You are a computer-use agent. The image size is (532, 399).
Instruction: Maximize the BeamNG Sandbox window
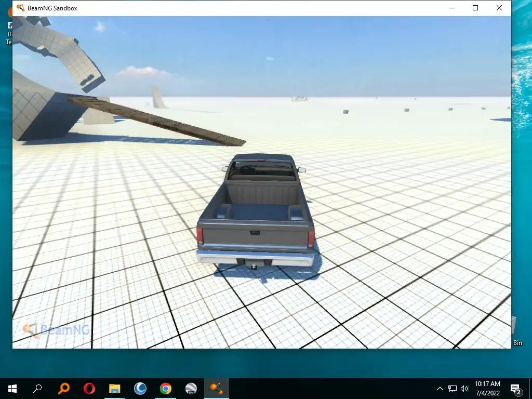click(475, 8)
